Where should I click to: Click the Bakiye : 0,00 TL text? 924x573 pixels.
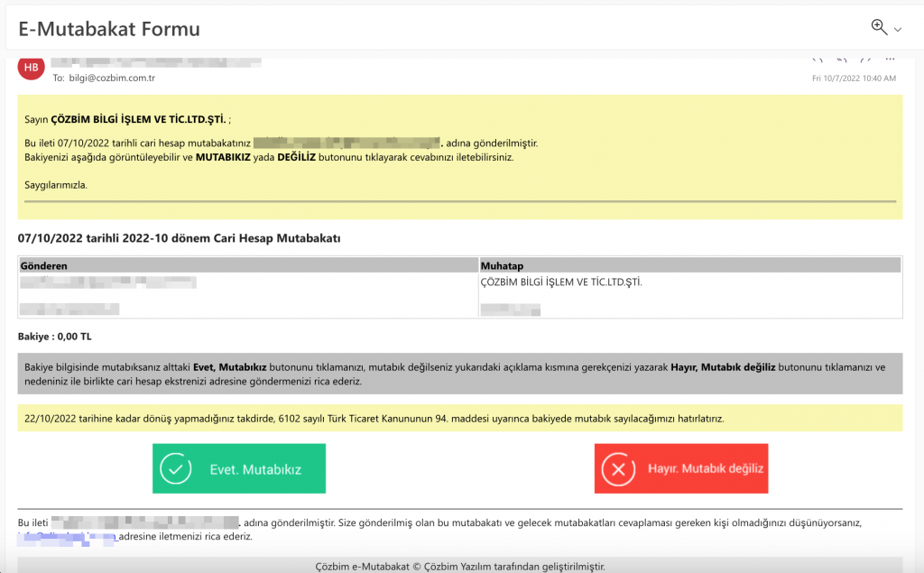(x=54, y=337)
